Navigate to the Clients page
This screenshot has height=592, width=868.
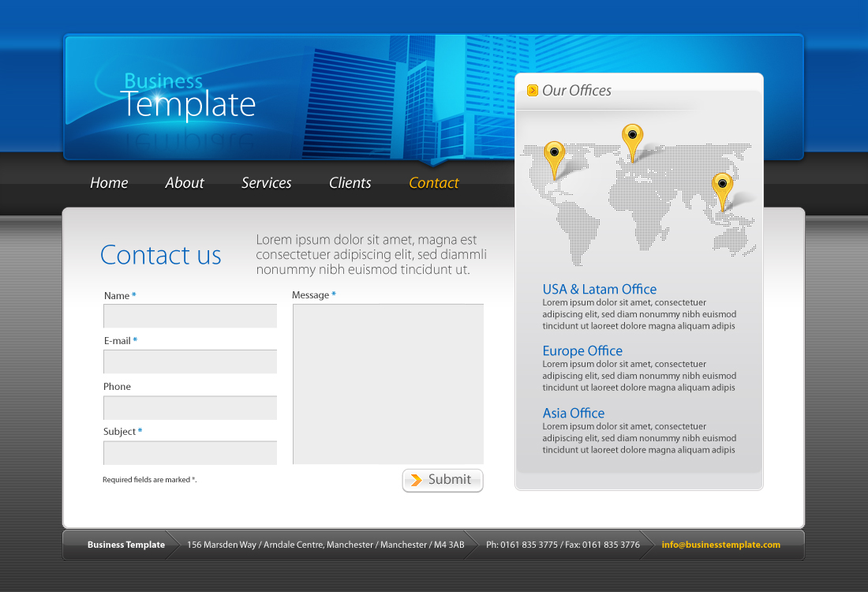pos(350,183)
